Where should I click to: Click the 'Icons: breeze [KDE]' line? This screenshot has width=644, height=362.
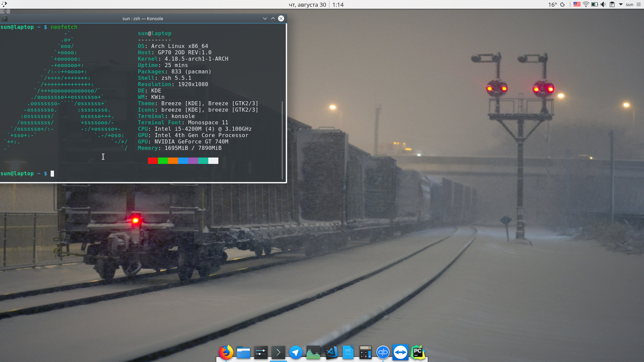click(198, 110)
